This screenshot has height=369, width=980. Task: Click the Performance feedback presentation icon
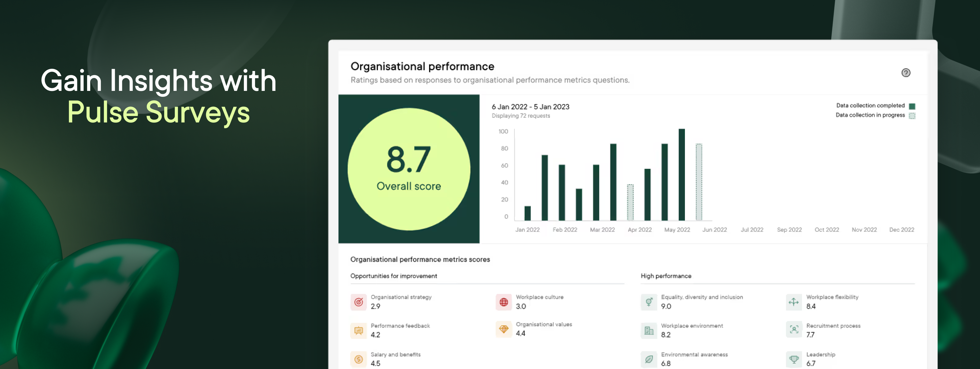358,331
